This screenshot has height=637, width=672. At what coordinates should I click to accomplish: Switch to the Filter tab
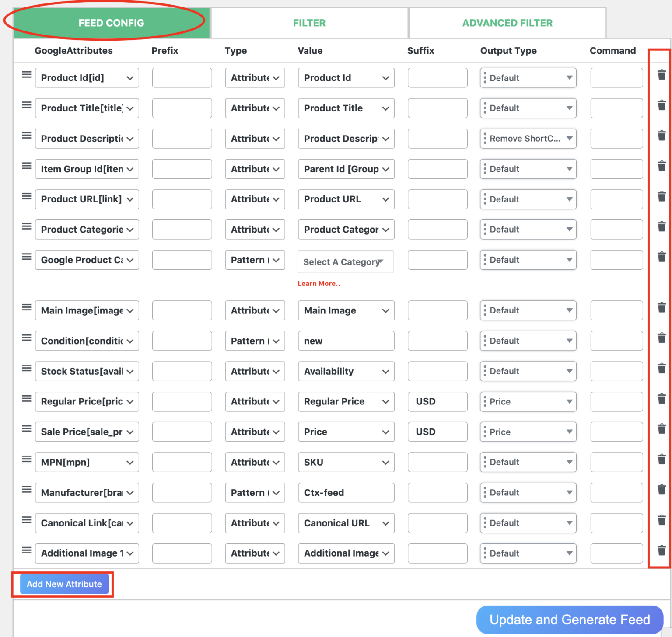point(309,23)
